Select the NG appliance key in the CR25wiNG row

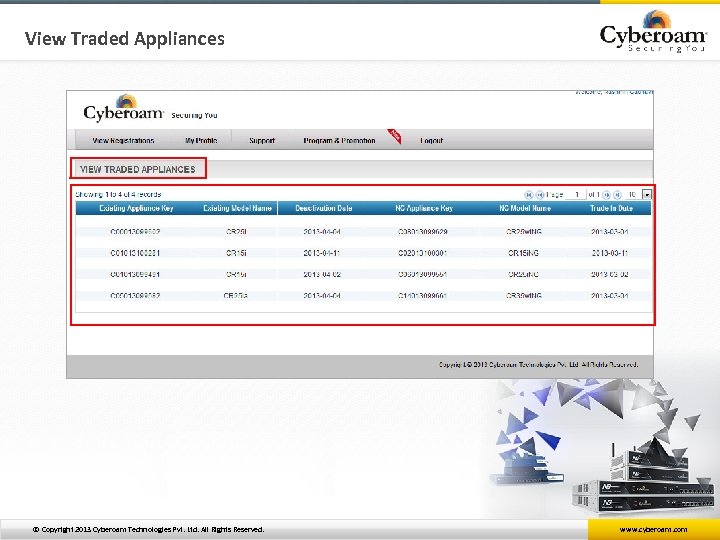422,232
